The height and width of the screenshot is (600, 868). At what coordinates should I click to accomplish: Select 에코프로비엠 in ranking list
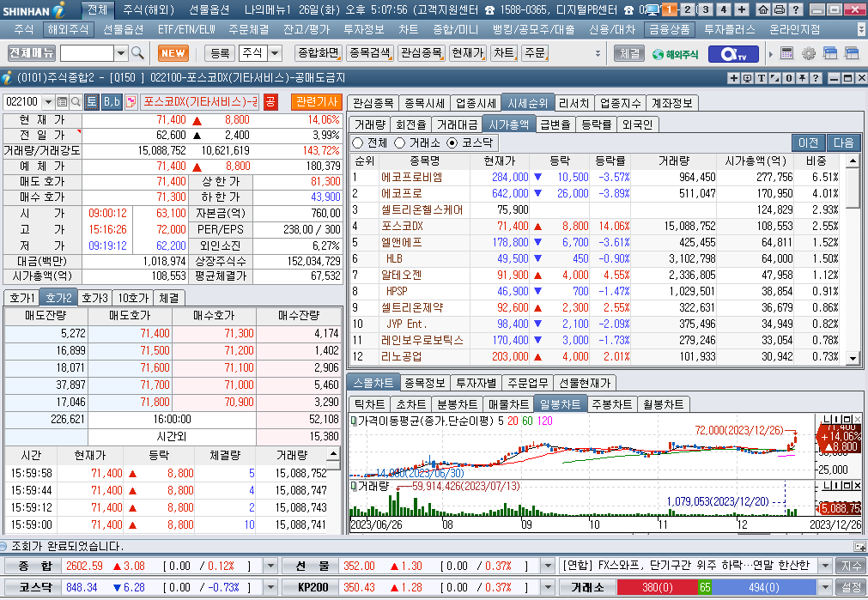(x=411, y=177)
